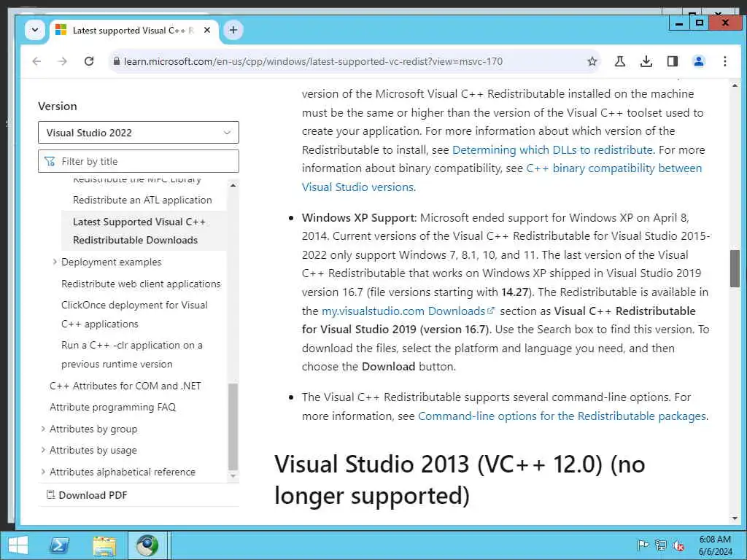Open Determining which DLLs to redistribute link
The image size is (747, 560).
[x=552, y=150]
